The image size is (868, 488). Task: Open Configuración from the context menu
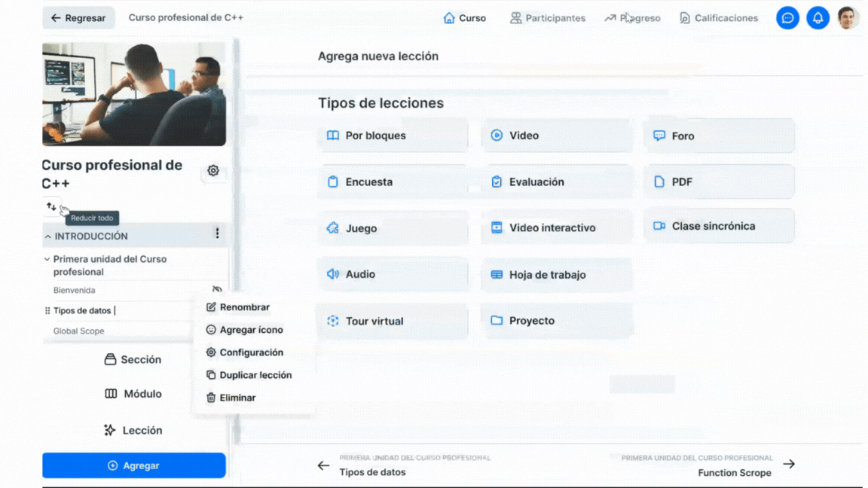tap(245, 352)
